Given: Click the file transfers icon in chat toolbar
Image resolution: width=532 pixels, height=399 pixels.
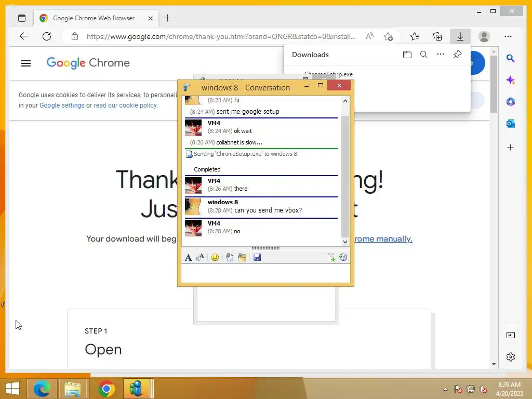Looking at the screenshot, I should (330, 258).
